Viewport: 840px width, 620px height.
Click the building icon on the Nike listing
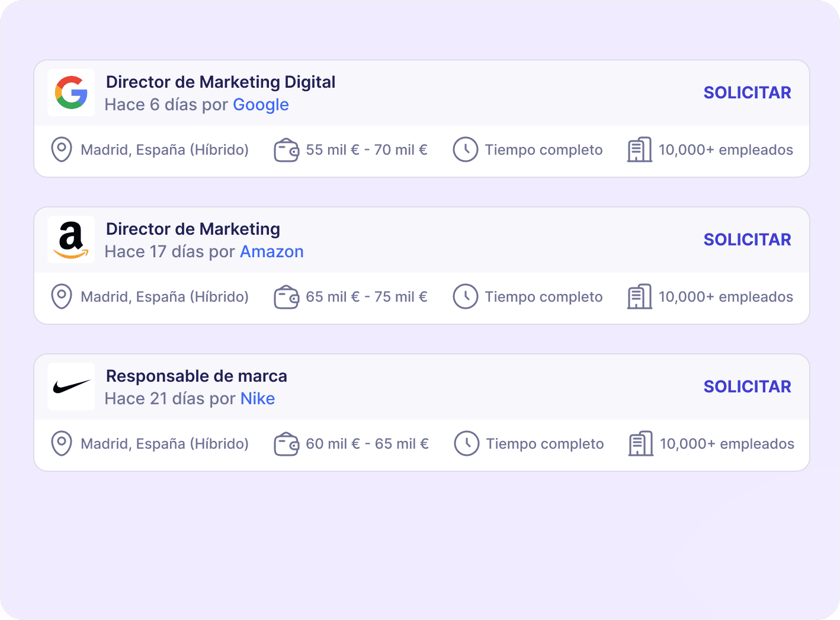[640, 443]
